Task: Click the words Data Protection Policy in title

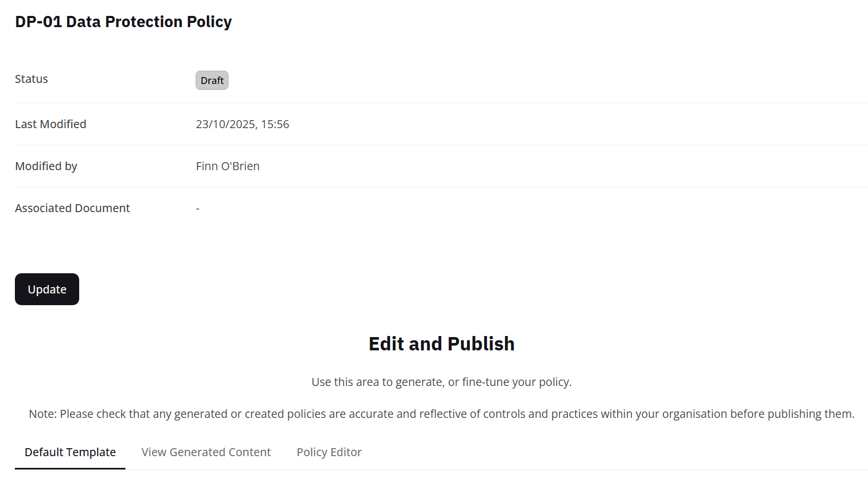Action: 149,22
